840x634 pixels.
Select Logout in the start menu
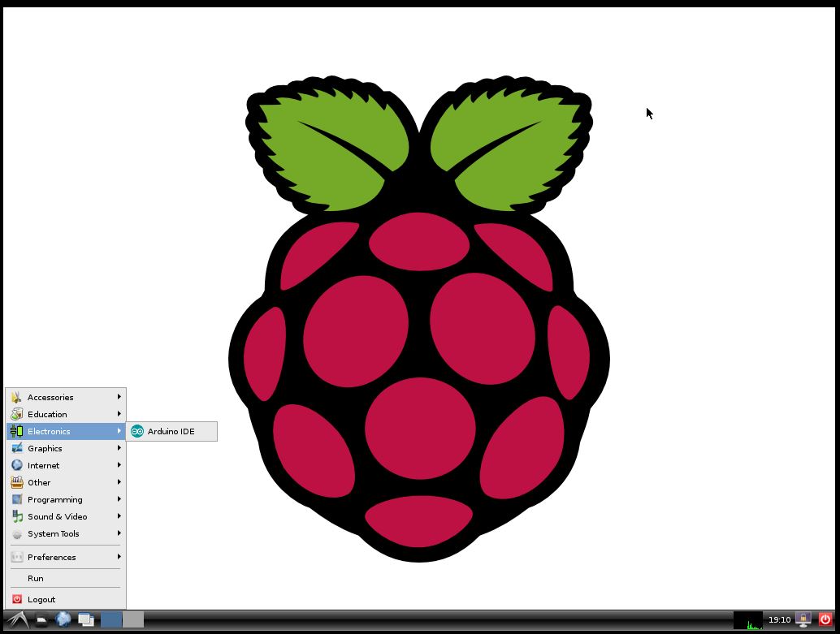tap(66, 599)
